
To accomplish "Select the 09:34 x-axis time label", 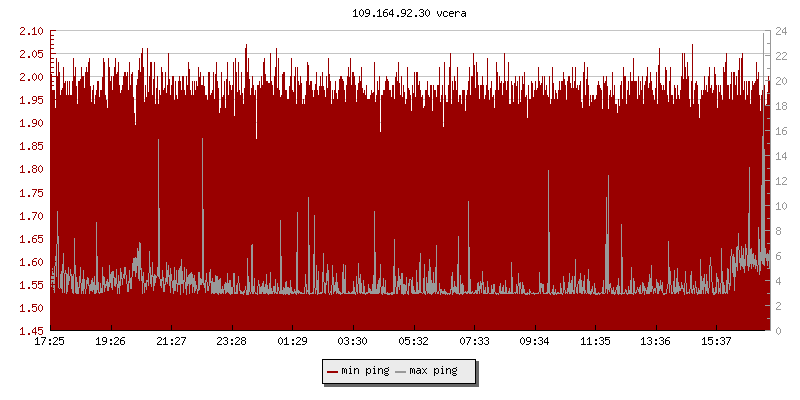I will tap(535, 341).
